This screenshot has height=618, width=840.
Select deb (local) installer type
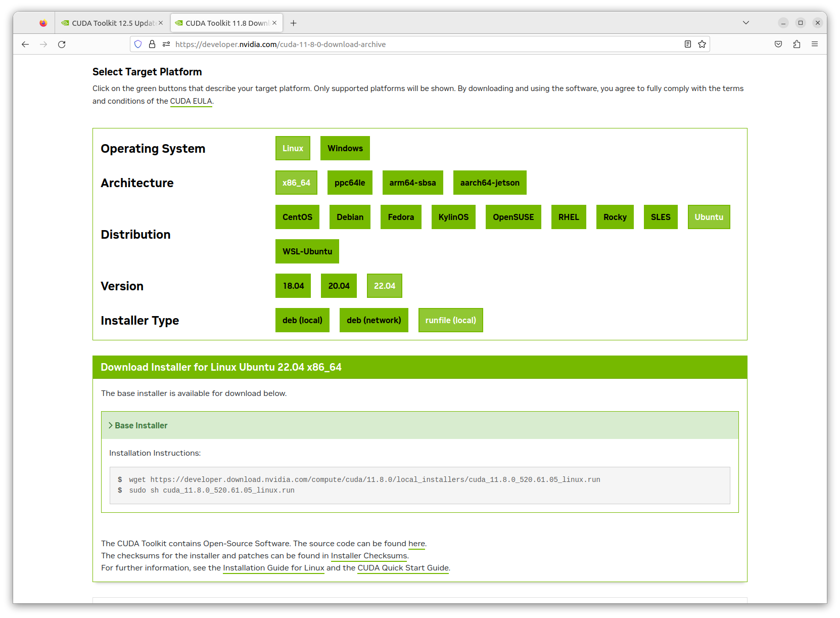(302, 320)
